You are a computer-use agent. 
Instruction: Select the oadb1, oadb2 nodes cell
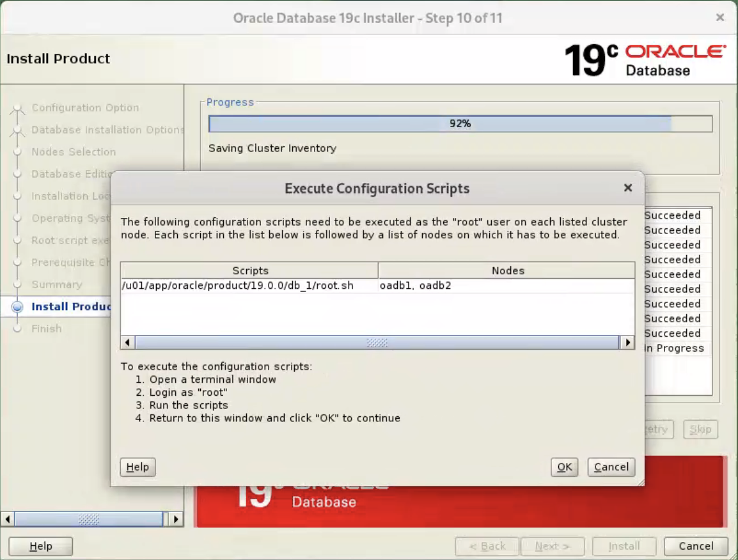(506, 286)
